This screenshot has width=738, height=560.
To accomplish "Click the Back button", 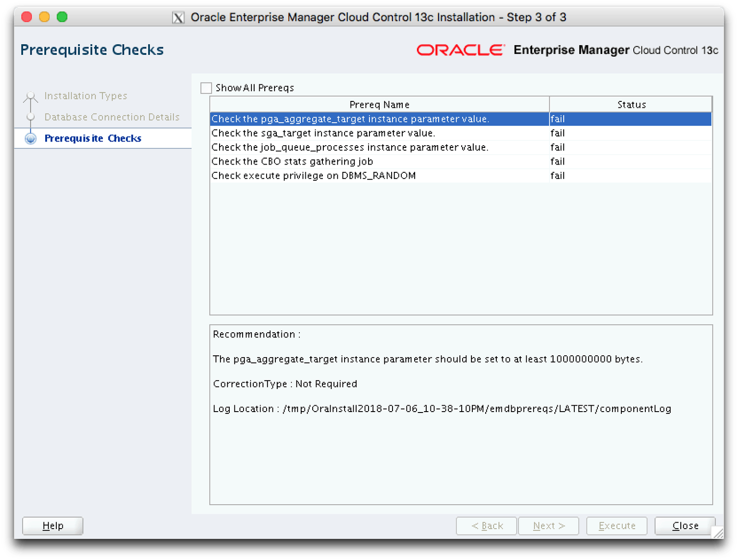I will pos(487,526).
